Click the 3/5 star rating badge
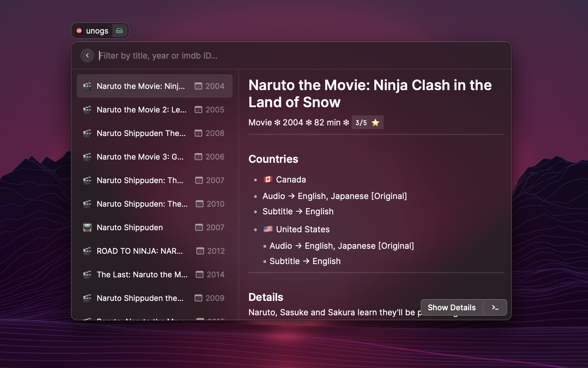The width and height of the screenshot is (588, 368). coord(367,123)
